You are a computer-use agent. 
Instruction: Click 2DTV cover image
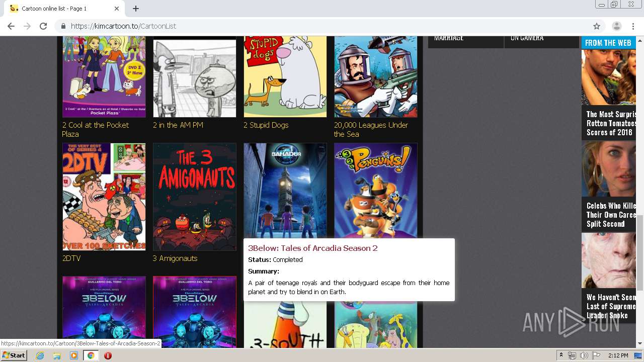(x=104, y=197)
